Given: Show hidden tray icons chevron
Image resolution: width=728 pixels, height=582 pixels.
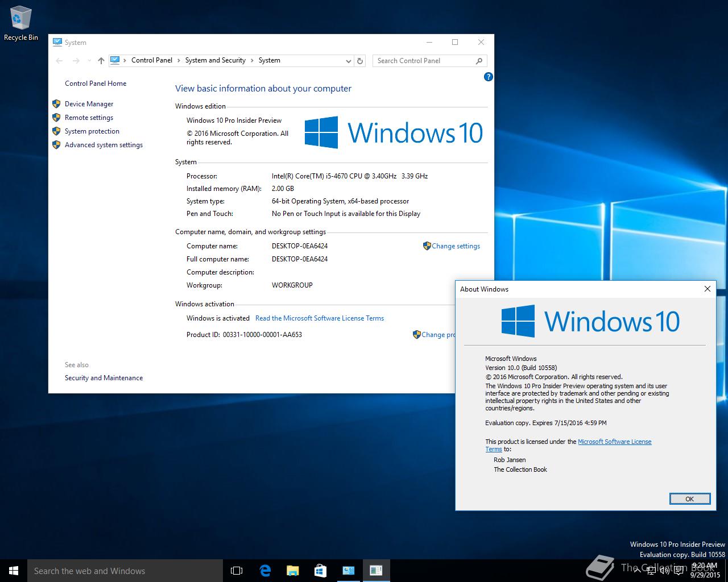Looking at the screenshot, I should tap(638, 571).
